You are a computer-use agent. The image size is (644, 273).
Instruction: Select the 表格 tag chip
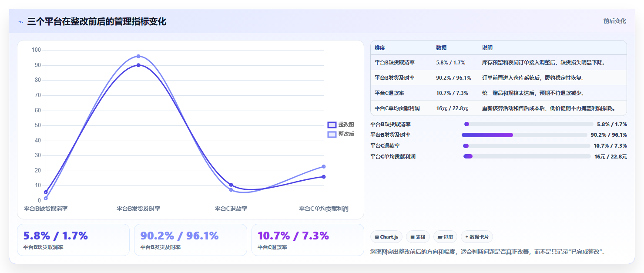[418, 237]
